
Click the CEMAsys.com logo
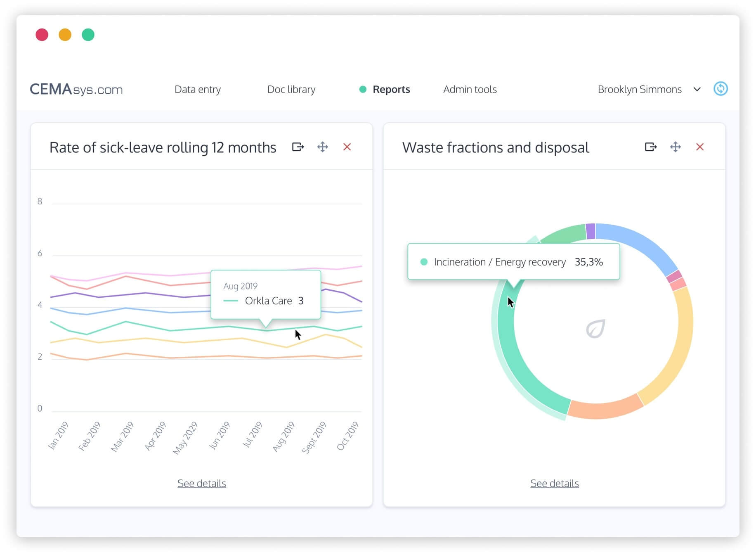tap(76, 89)
